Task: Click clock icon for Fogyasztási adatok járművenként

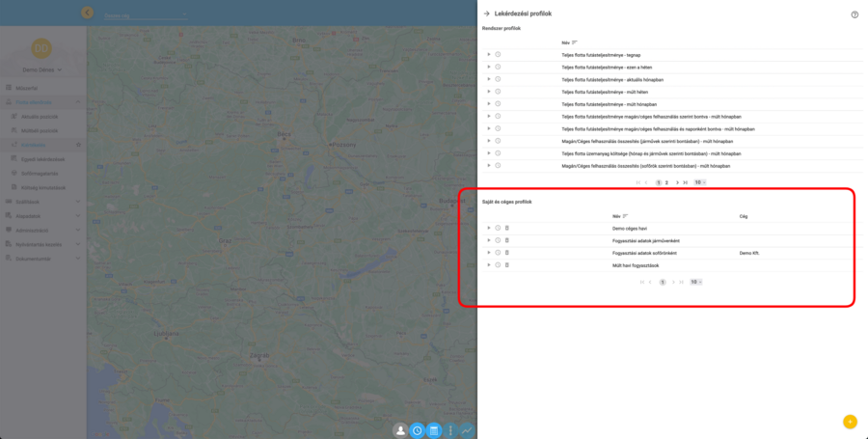Action: point(498,240)
